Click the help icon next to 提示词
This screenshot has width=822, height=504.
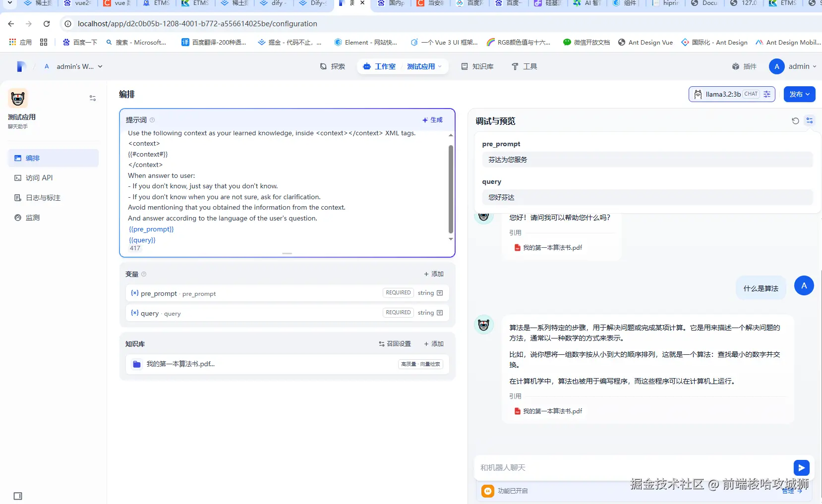pyautogui.click(x=152, y=120)
